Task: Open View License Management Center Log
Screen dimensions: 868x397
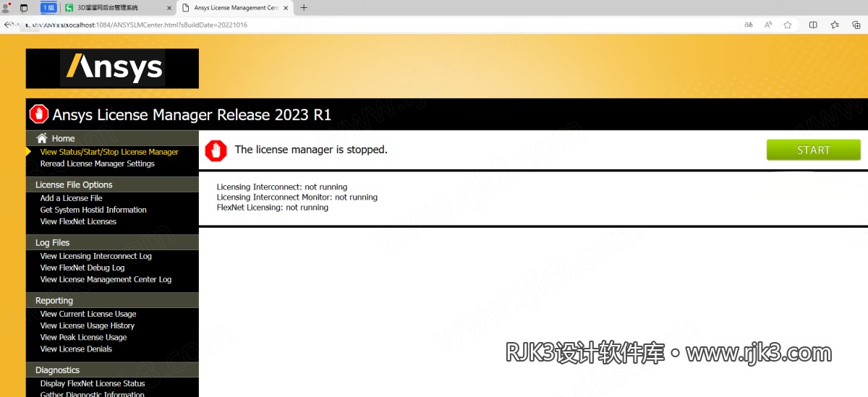Action: pos(106,279)
